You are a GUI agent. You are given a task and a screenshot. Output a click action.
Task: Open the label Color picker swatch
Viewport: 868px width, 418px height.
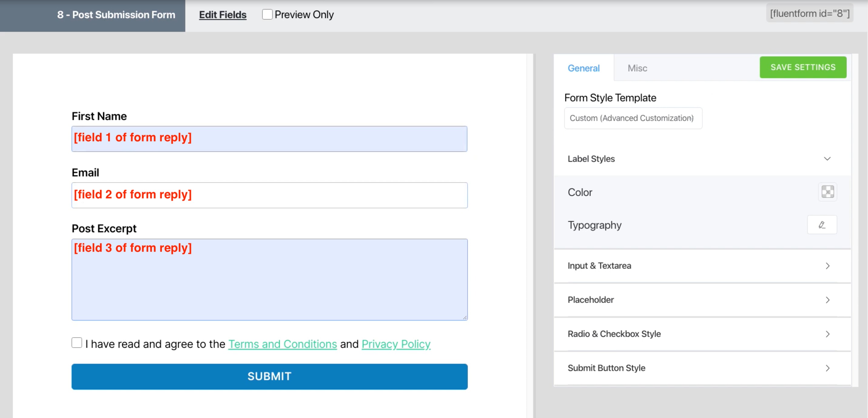point(827,192)
